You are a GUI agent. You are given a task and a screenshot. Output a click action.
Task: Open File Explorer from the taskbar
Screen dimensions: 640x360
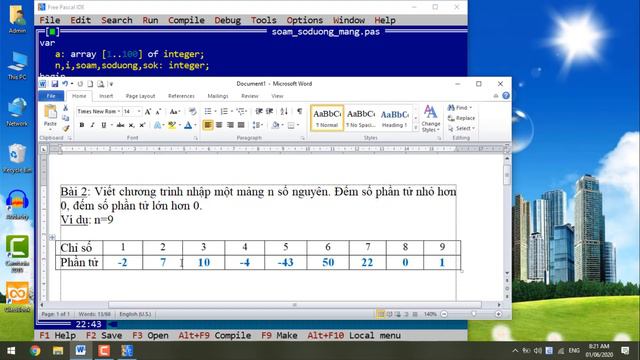(58, 351)
